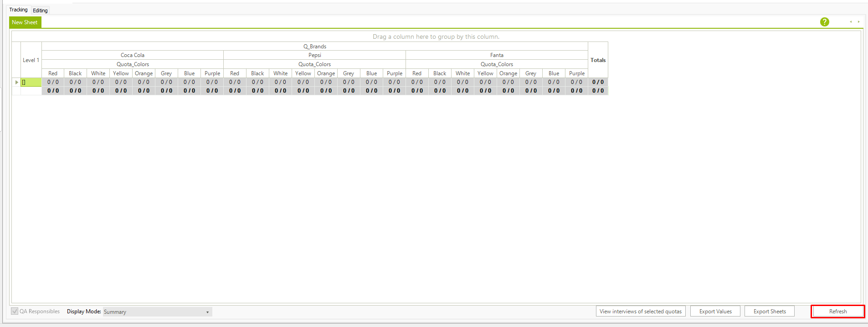Open the green help question mark icon
This screenshot has height=327, width=868.
(824, 22)
